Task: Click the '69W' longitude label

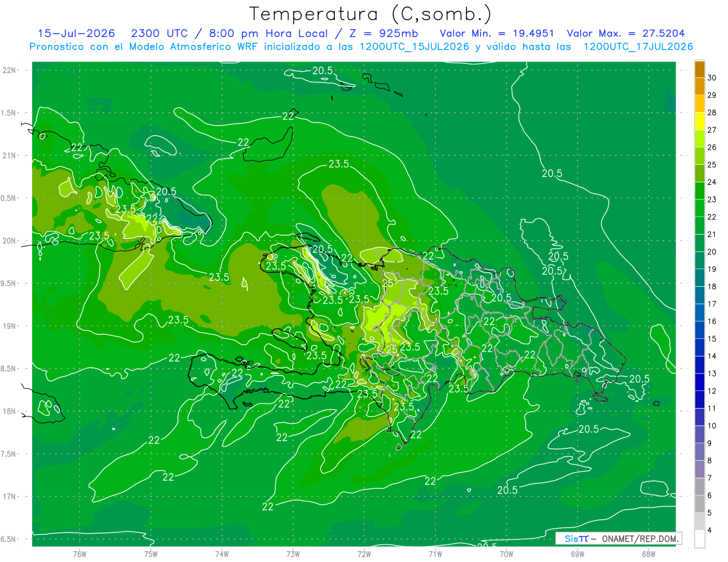Action: (x=578, y=554)
